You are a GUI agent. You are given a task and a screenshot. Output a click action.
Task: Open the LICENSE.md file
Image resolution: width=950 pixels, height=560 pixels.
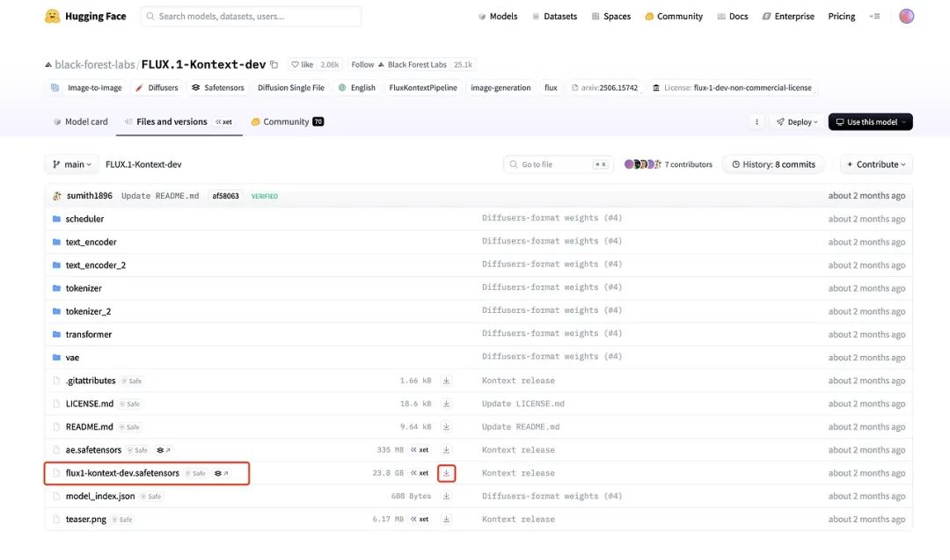pyautogui.click(x=89, y=404)
